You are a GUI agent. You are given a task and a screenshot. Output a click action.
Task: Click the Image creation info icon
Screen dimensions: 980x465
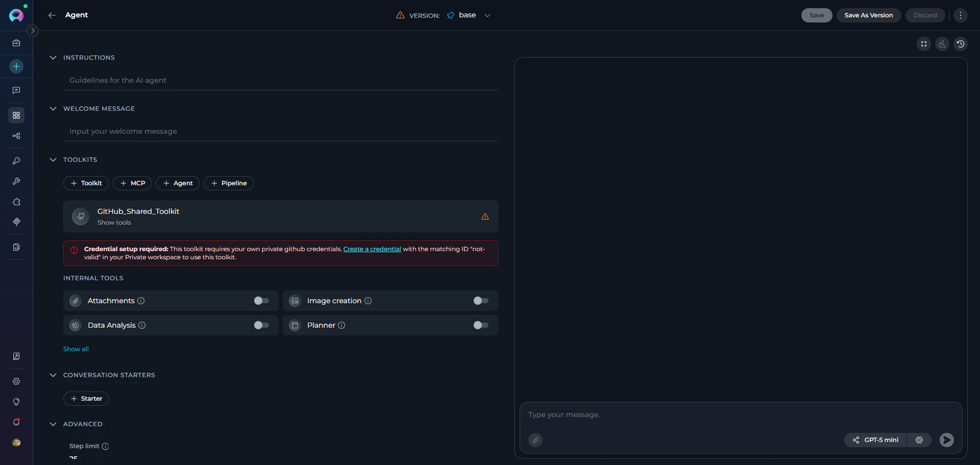click(368, 301)
